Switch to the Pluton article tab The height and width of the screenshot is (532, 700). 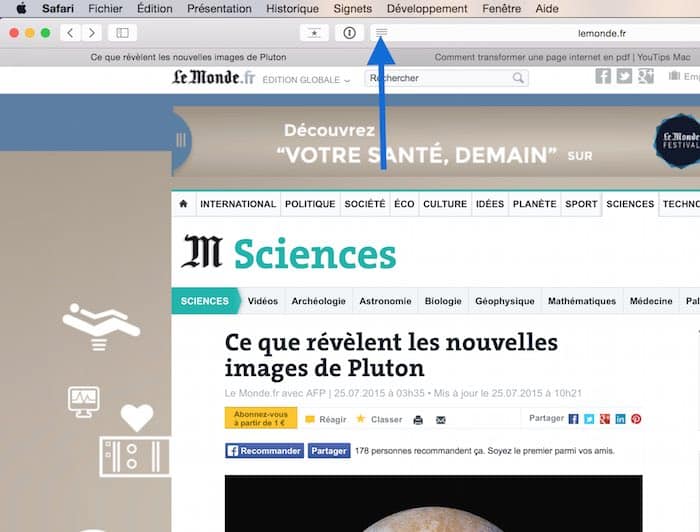click(x=188, y=57)
